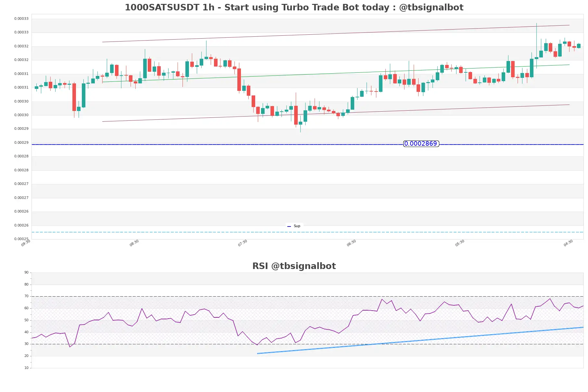The width and height of the screenshot is (588, 392).
Task: Click the blue RSI trendline
Action: [x=420, y=340]
